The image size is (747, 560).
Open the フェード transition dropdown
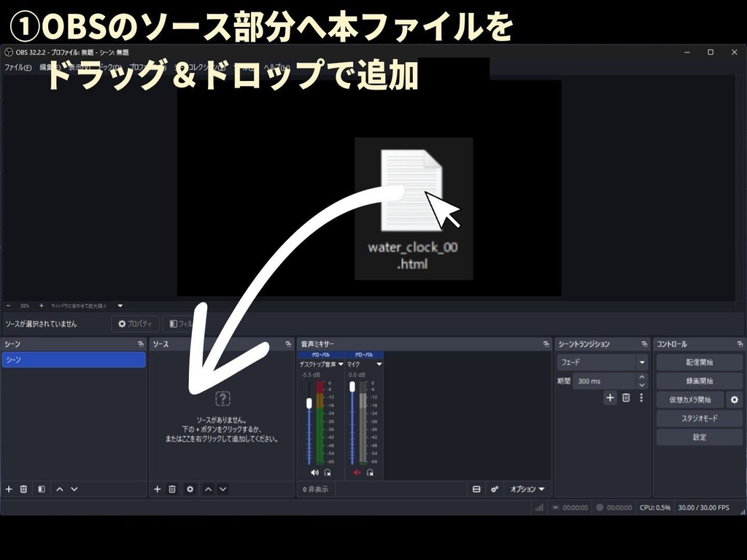tap(603, 362)
